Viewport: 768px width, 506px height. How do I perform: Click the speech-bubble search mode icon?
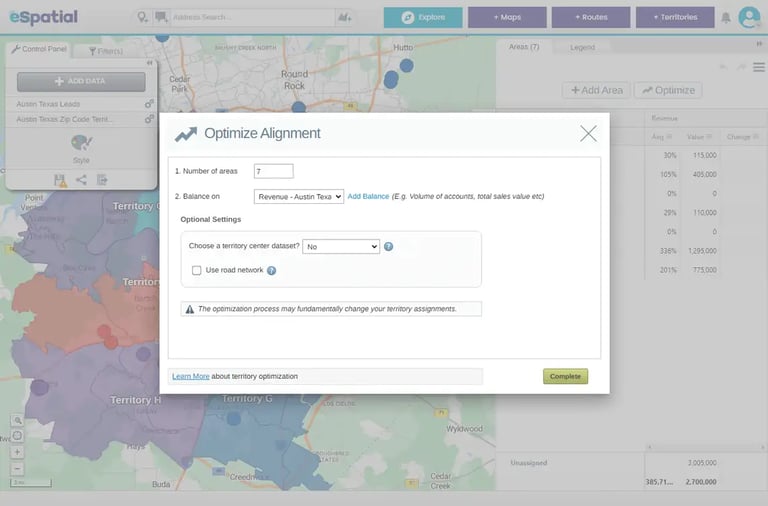tap(161, 17)
